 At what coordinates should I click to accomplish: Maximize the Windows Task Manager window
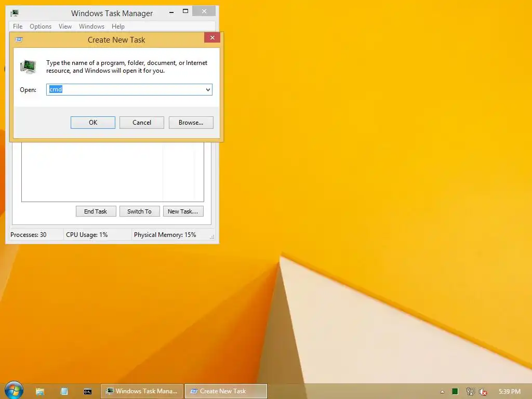coord(185,11)
